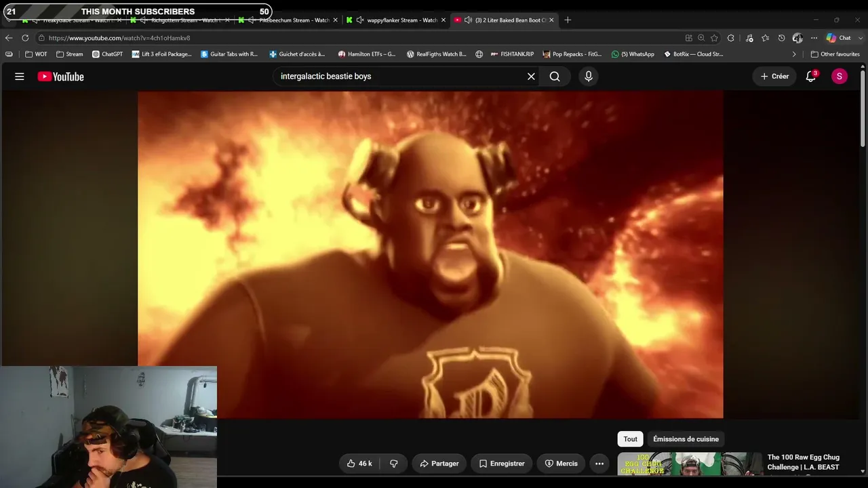Click the Créer button
This screenshot has width=868, height=488.
pyautogui.click(x=774, y=77)
